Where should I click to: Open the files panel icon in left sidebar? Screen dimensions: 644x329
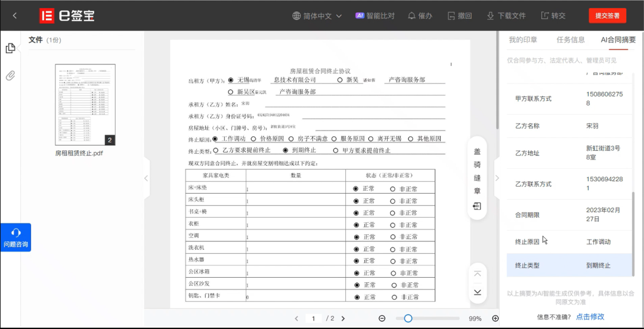pyautogui.click(x=10, y=48)
